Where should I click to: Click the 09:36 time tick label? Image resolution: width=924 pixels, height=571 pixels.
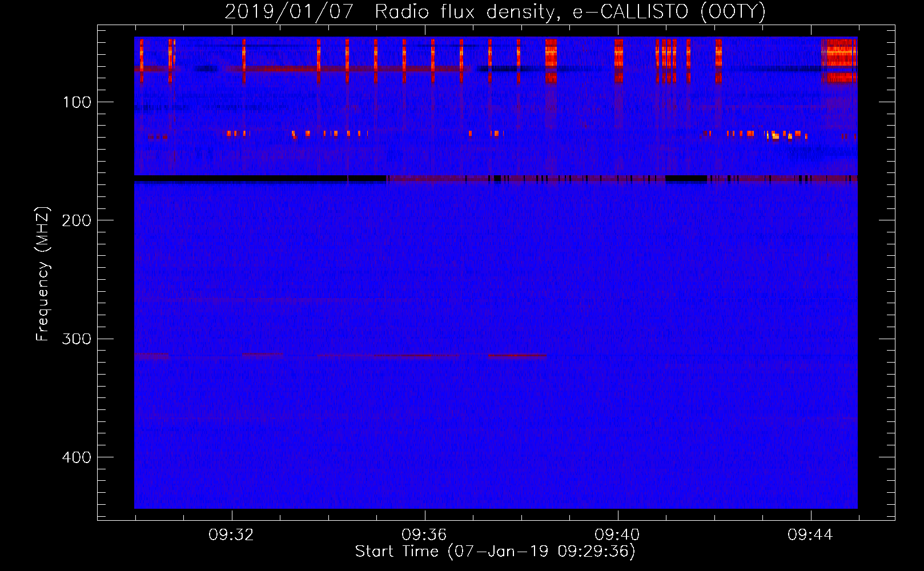point(424,535)
